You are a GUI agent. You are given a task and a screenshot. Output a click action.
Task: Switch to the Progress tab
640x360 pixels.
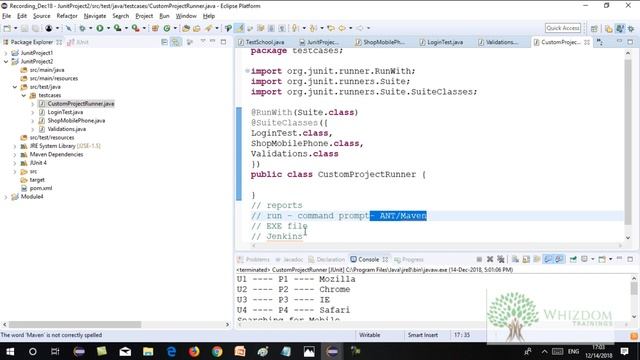coord(409,260)
